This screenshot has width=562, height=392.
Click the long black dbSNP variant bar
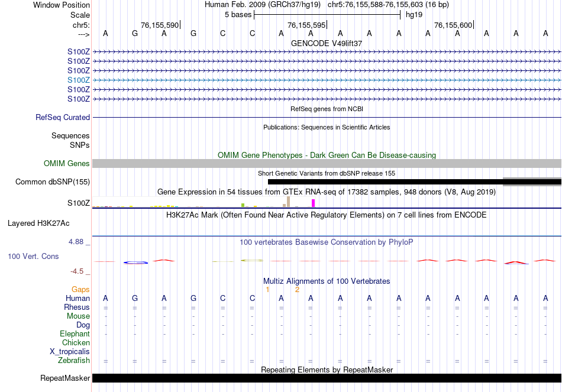(x=414, y=182)
